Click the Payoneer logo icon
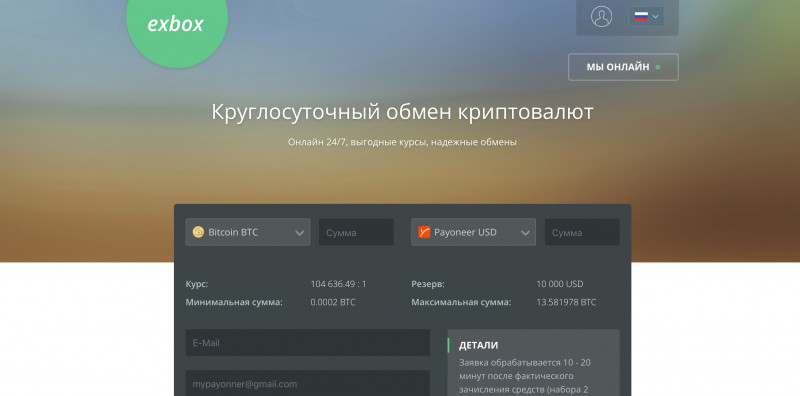The image size is (800, 396). pos(424,232)
